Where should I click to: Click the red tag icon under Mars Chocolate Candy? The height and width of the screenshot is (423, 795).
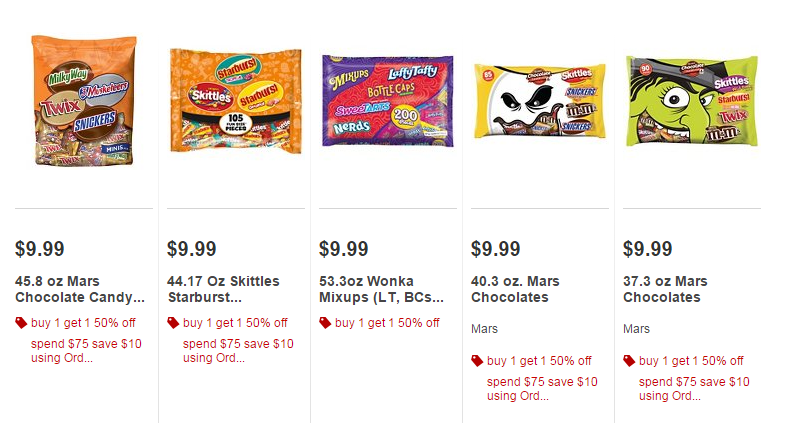tap(21, 323)
